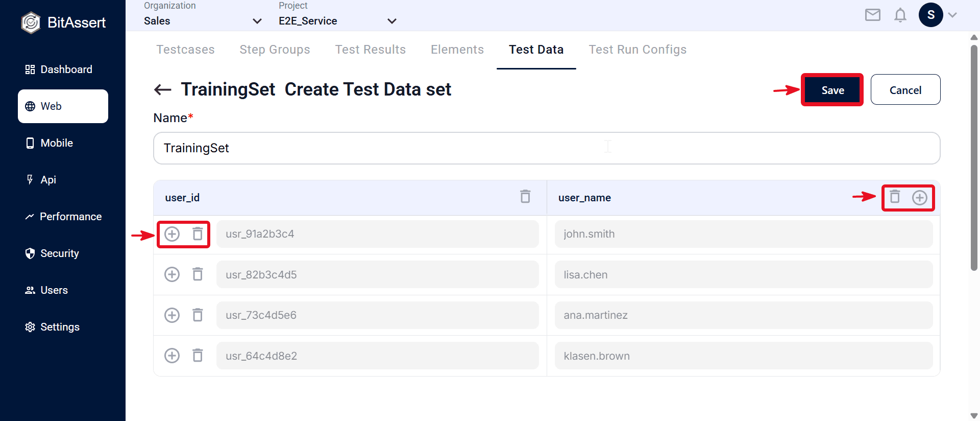Viewport: 980px width, 421px height.
Task: Open the notifications bell
Action: (x=900, y=15)
